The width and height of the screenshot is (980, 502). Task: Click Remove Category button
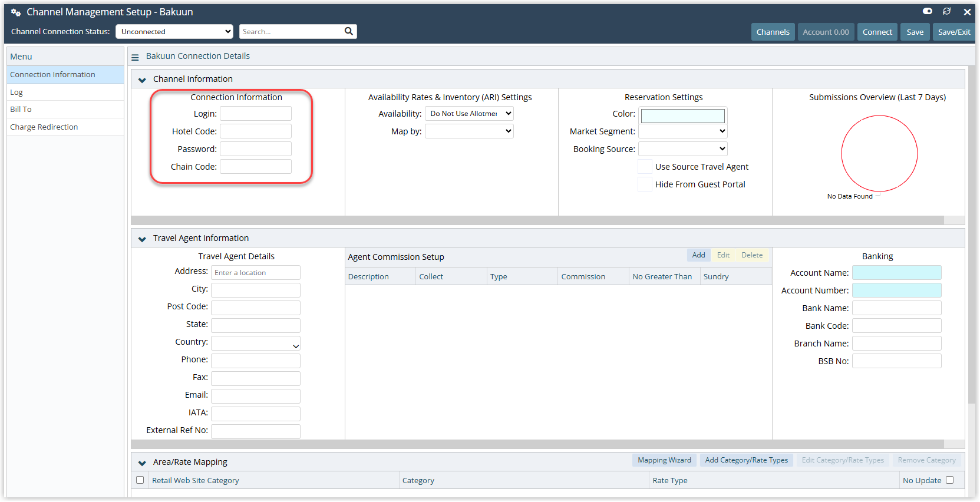pos(927,460)
